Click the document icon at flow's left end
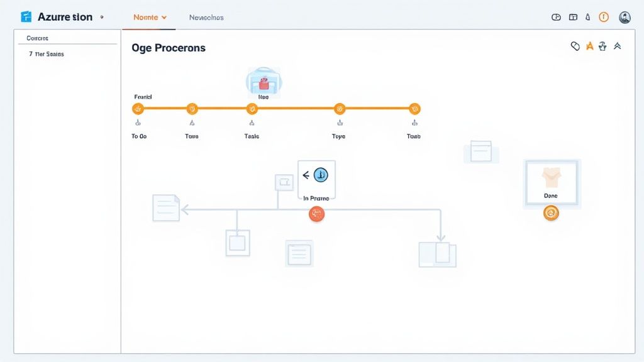 point(166,207)
